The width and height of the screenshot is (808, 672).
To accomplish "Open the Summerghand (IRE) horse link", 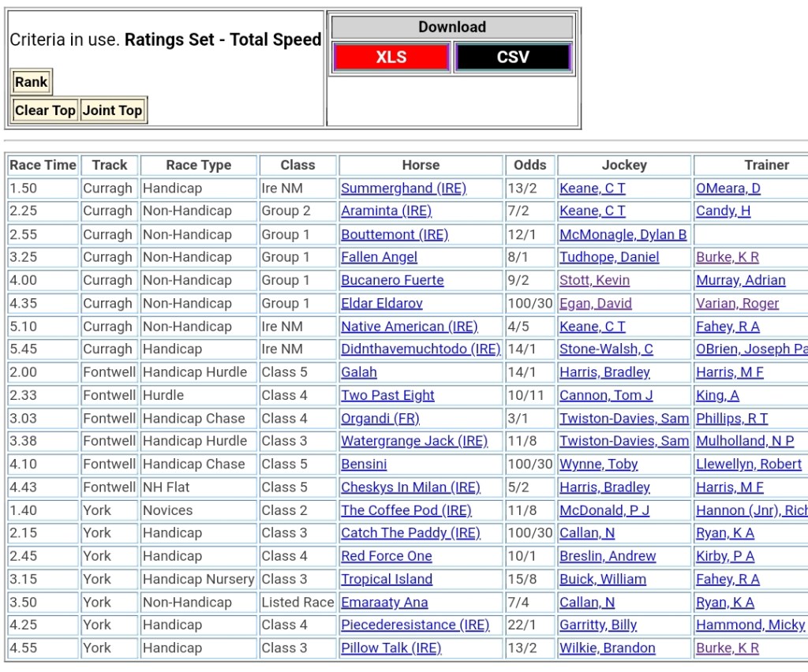I will click(x=403, y=189).
